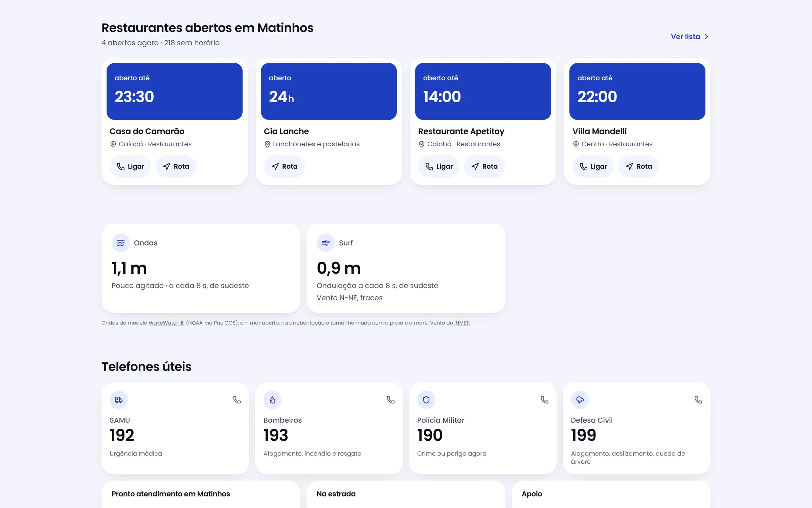
Task: Tap Ligar for Restaurante Apetitoy
Action: click(439, 166)
